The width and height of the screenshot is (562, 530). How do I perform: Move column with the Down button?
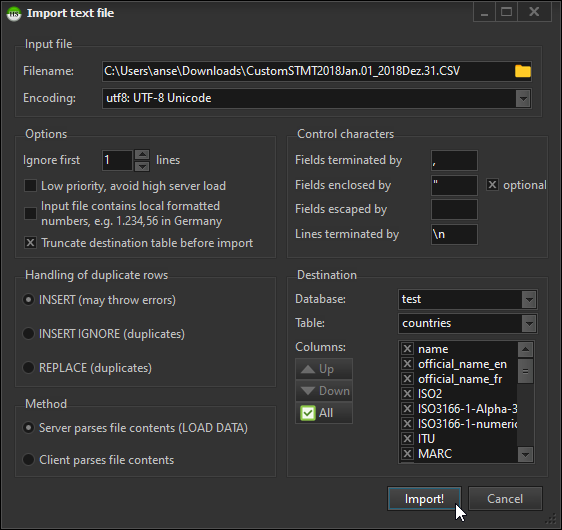click(x=324, y=391)
